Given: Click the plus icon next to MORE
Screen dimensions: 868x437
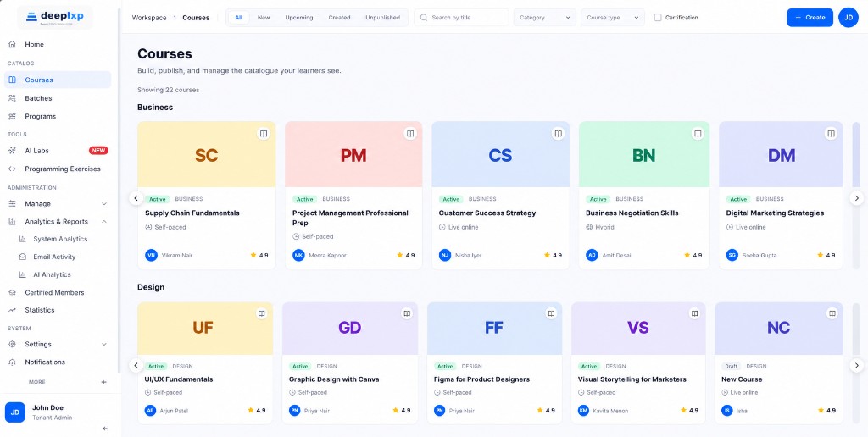Looking at the screenshot, I should coord(103,382).
